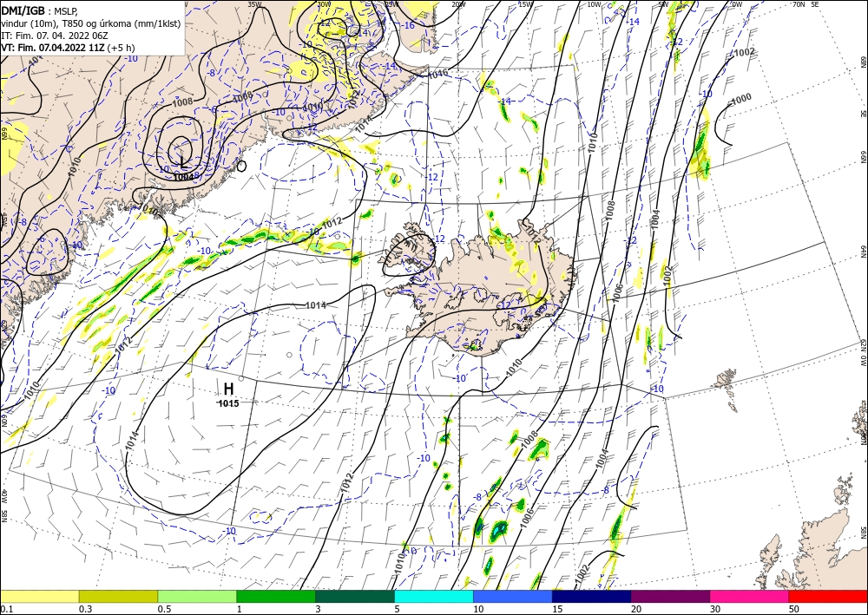Viewport: 868px width, 615px height.
Task: Click the 'VT: Fim. 07.04.2022 11Z (+5 h)' line
Action: 68,48
